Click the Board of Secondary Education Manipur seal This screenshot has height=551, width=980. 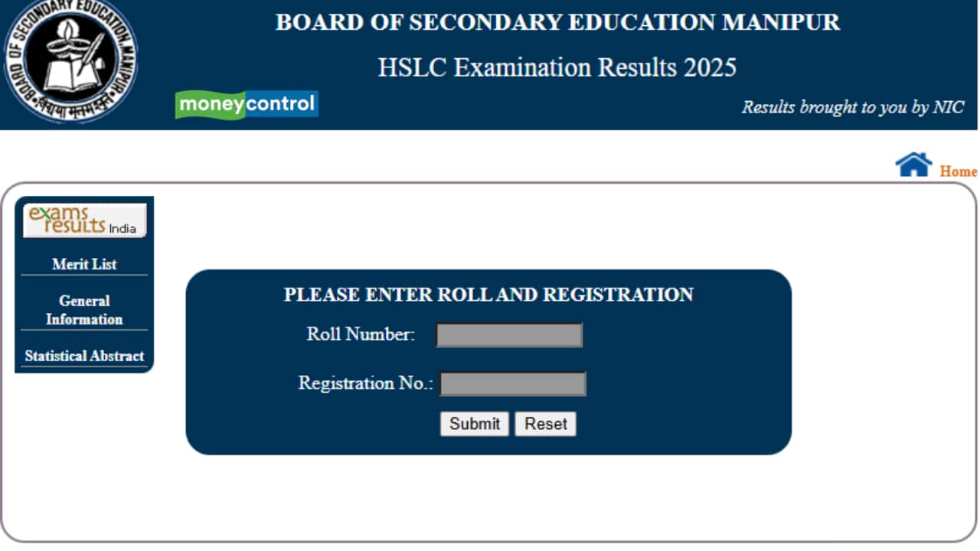click(70, 61)
